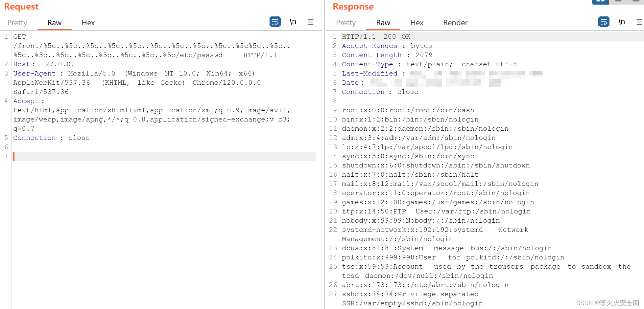Open the Hex tab in Request panel

88,23
